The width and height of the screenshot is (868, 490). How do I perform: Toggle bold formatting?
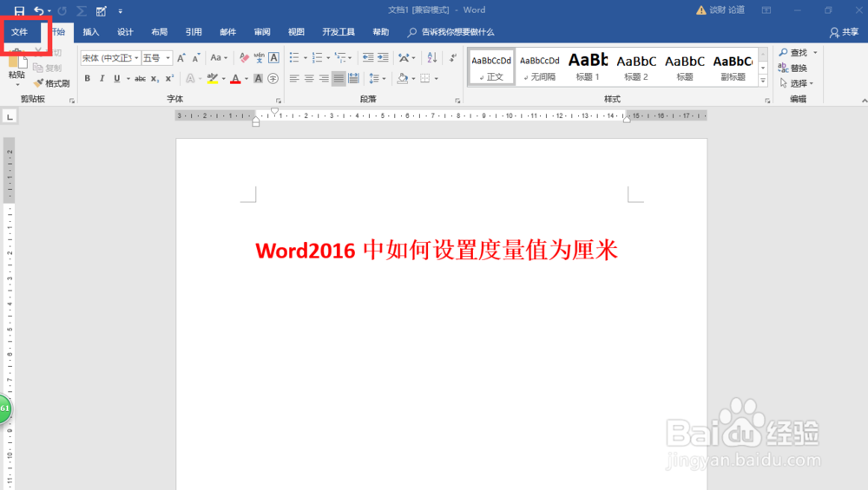pyautogui.click(x=88, y=79)
